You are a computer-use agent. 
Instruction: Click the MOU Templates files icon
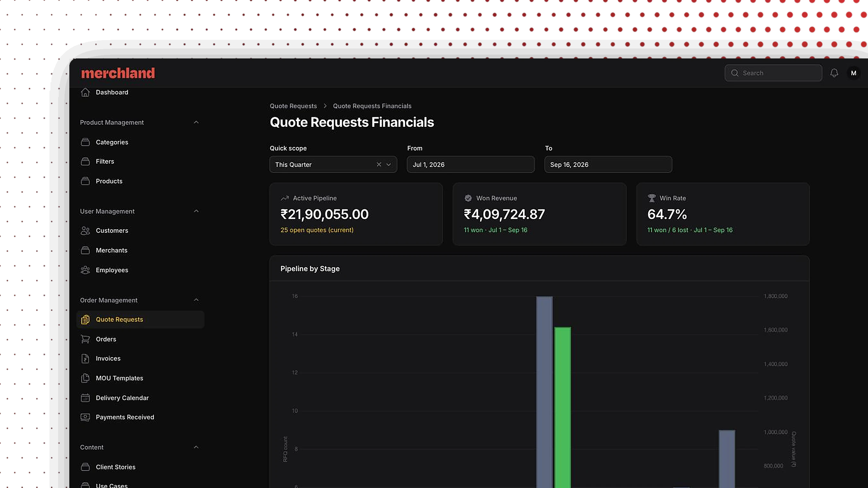(x=85, y=378)
